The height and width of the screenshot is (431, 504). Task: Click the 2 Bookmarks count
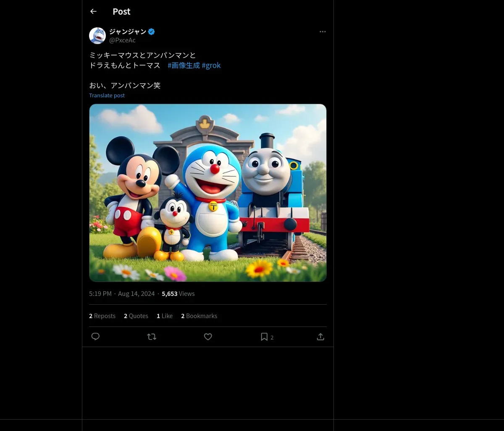[x=199, y=316]
